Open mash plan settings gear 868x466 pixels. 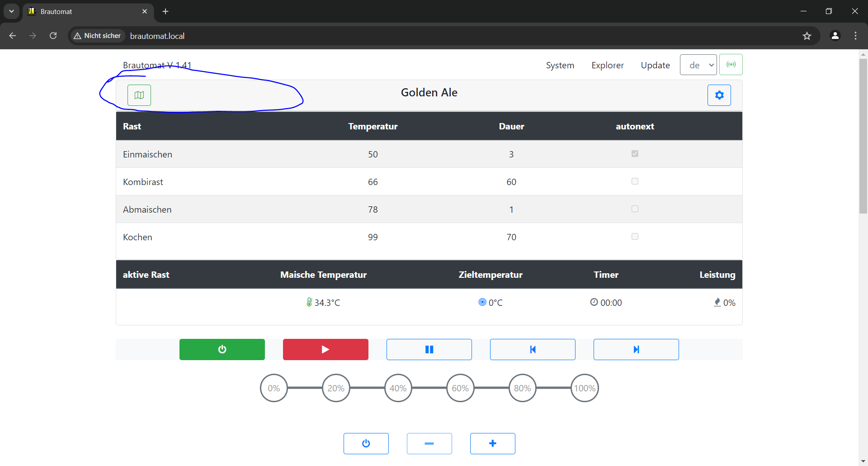click(x=719, y=95)
